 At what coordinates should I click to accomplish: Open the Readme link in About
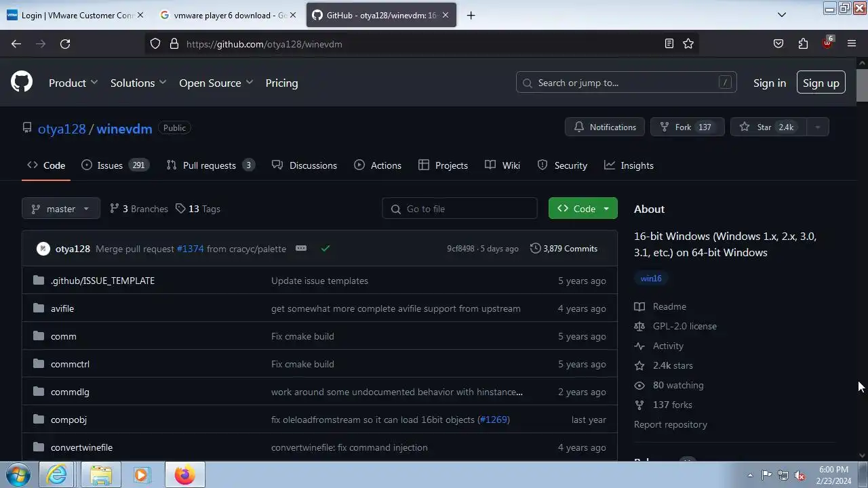[x=660, y=306]
